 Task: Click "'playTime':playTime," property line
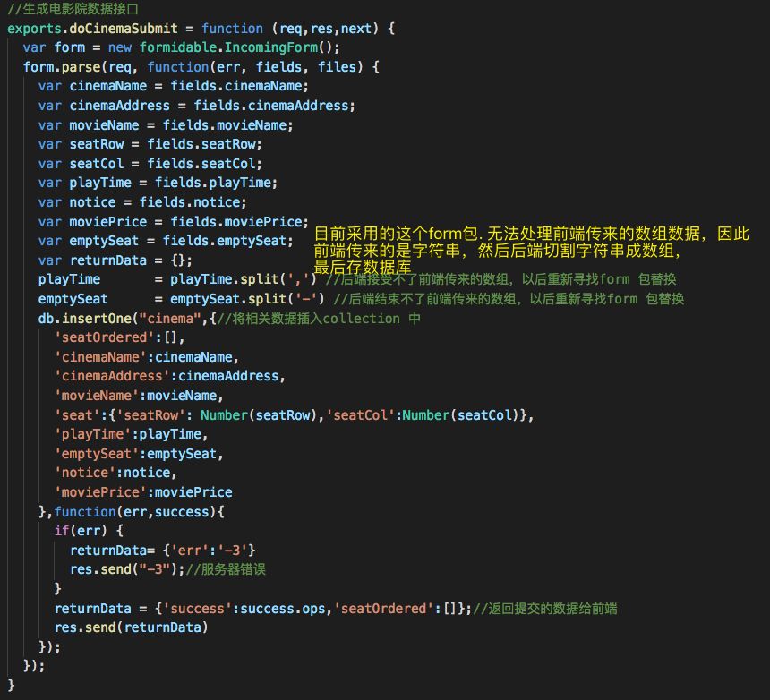pyautogui.click(x=131, y=434)
